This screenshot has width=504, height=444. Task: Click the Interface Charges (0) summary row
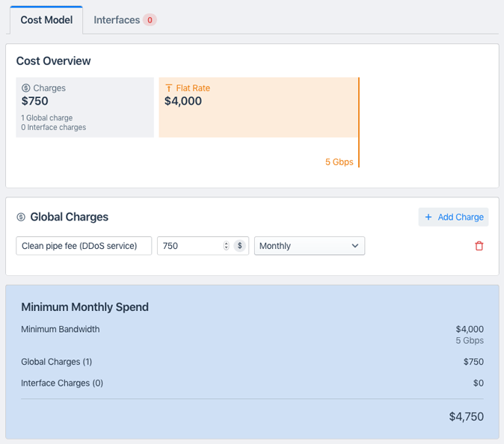coord(62,383)
